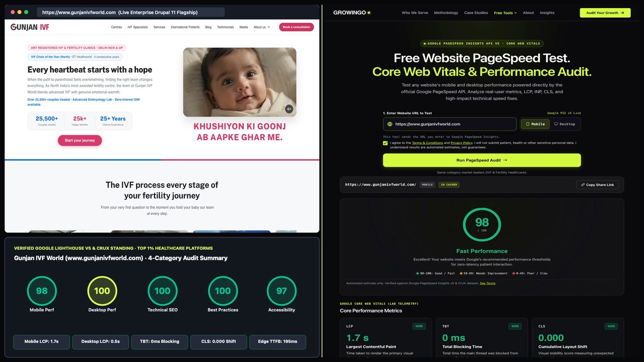The width and height of the screenshot is (644, 362).
Task: Open the Case Studies nav item
Action: (x=476, y=13)
